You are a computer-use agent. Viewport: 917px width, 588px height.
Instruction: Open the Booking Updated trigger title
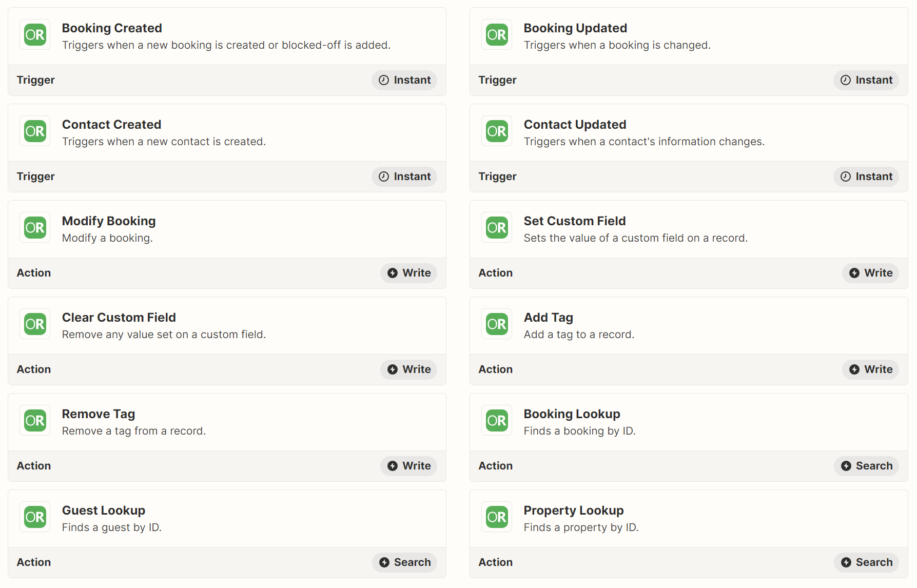(x=575, y=28)
